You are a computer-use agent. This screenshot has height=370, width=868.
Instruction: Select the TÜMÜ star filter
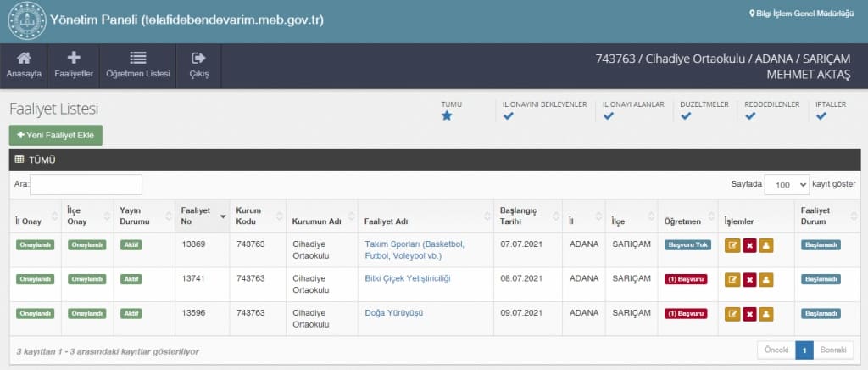[x=447, y=116]
